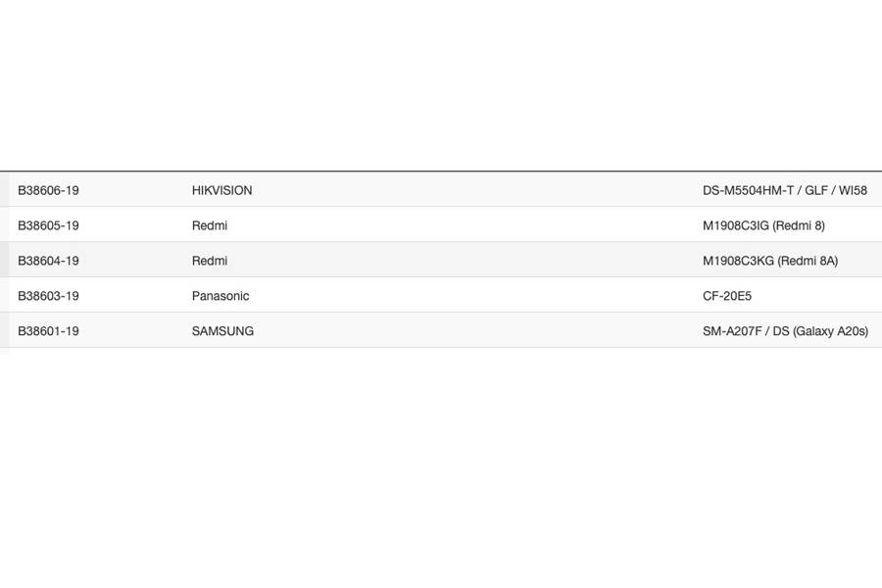This screenshot has width=882, height=588.
Task: Select the HIKVISION brand cell
Action: [221, 190]
